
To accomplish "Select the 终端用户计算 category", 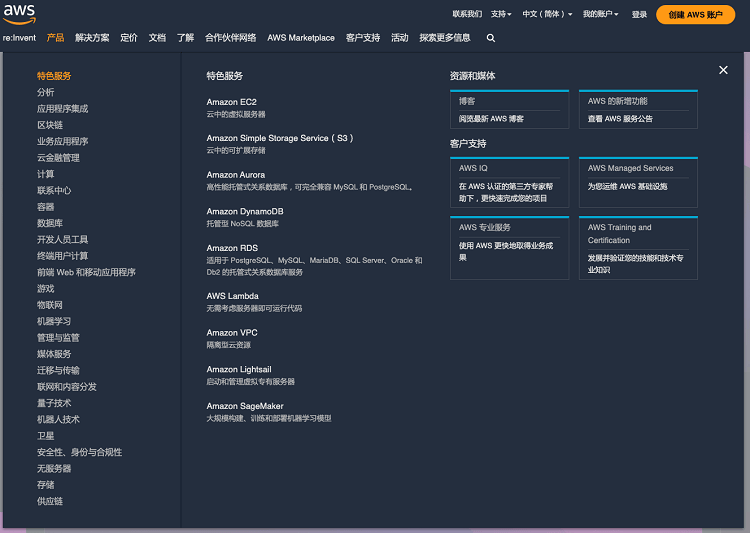I will 63,255.
